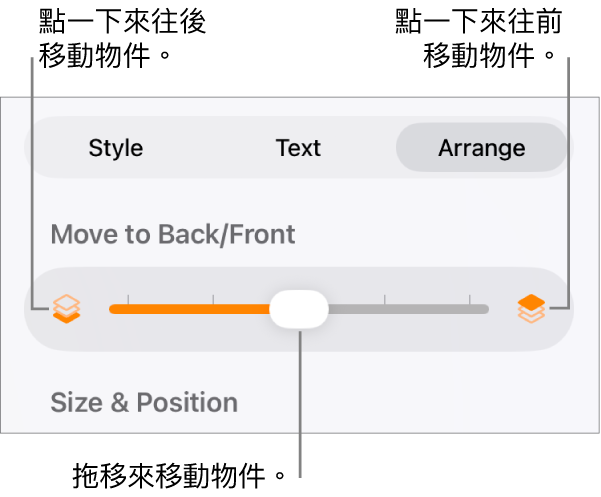Click the Move to Back/Front heading
Image resolution: width=601 pixels, height=497 pixels.
172,235
